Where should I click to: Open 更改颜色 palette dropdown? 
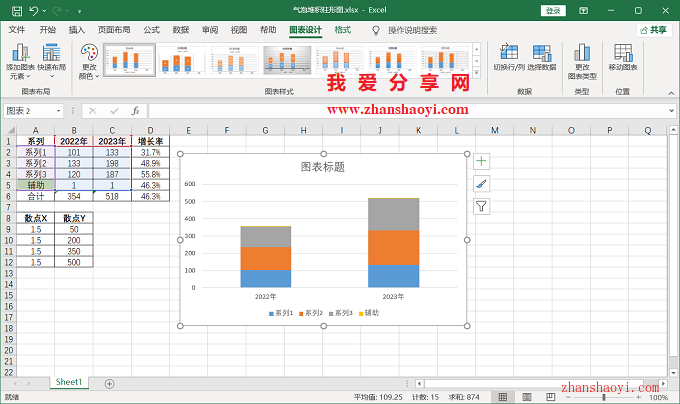(x=89, y=62)
